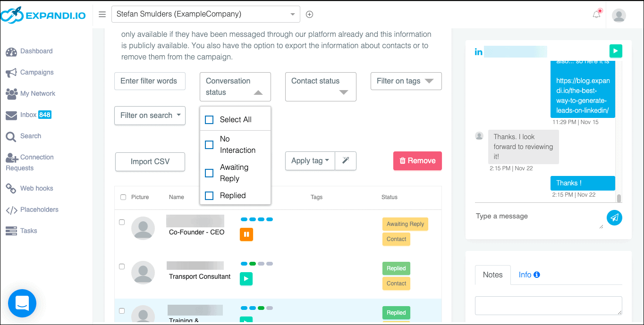The image size is (644, 325).
Task: Toggle the hamburger sidebar menu
Action: (x=102, y=14)
